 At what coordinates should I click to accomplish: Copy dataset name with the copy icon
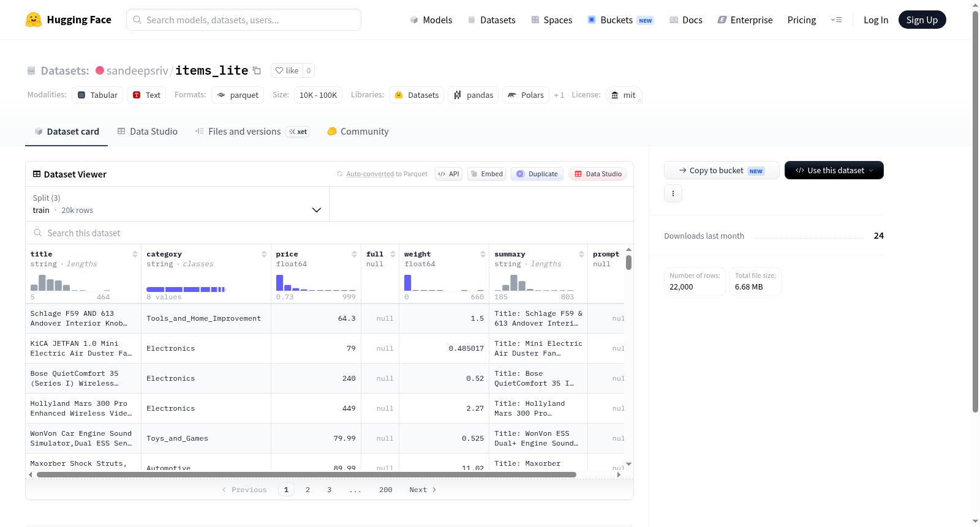tap(257, 70)
